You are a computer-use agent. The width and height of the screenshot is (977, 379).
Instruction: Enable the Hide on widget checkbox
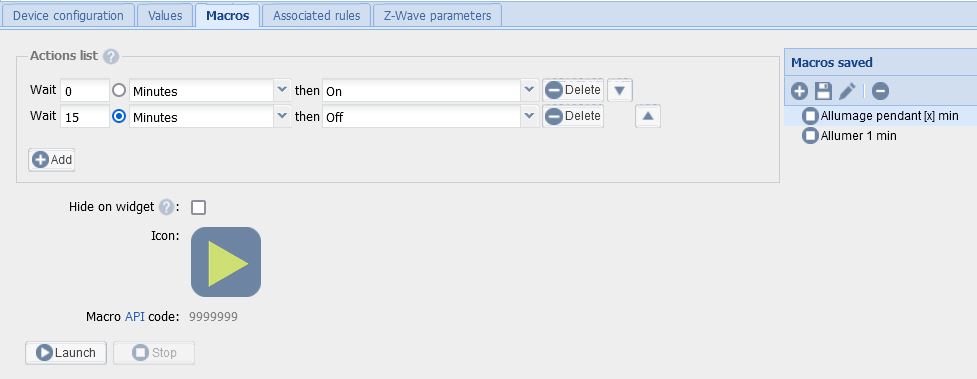tap(198, 207)
